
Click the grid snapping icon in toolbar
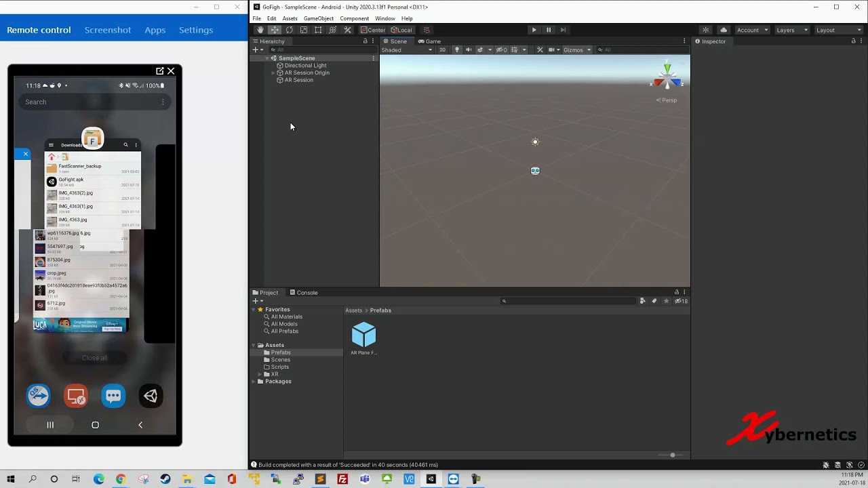pos(427,30)
